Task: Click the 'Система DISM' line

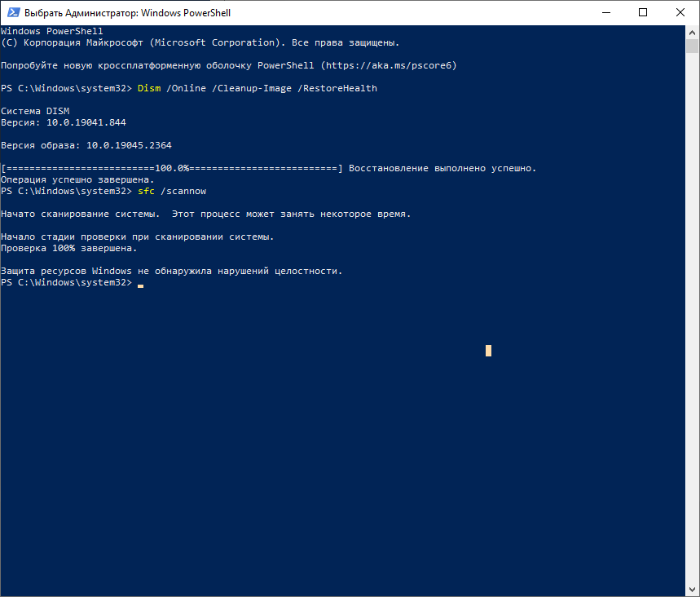Action: [35, 111]
